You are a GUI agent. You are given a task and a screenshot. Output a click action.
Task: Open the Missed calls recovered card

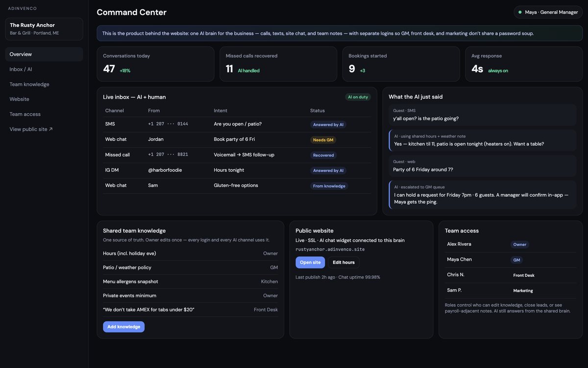(278, 64)
